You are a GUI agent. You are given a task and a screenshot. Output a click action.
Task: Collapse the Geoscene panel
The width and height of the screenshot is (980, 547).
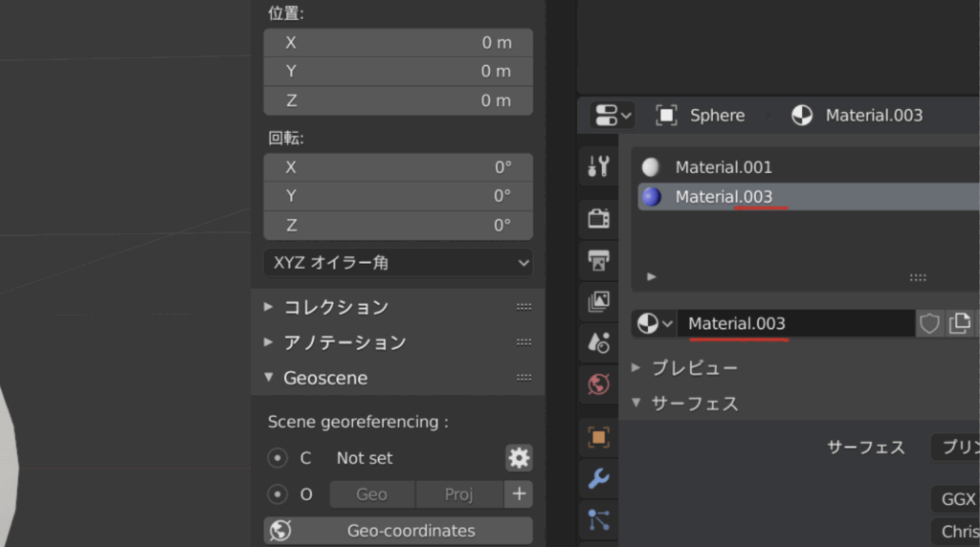(325, 378)
